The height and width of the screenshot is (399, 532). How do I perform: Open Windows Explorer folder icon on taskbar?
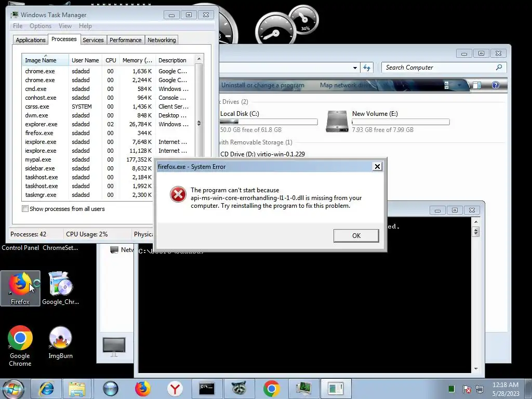(77, 389)
